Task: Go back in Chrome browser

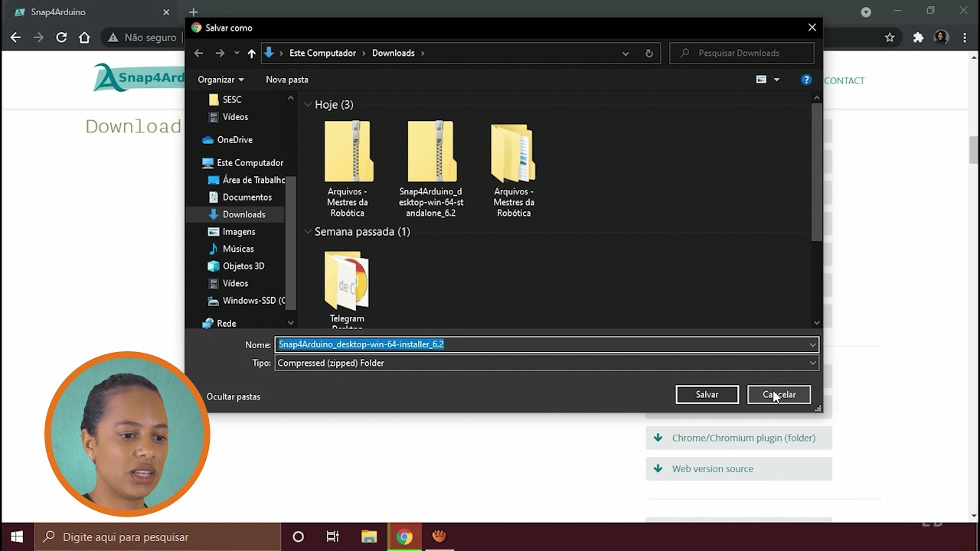Action: pyautogui.click(x=15, y=37)
